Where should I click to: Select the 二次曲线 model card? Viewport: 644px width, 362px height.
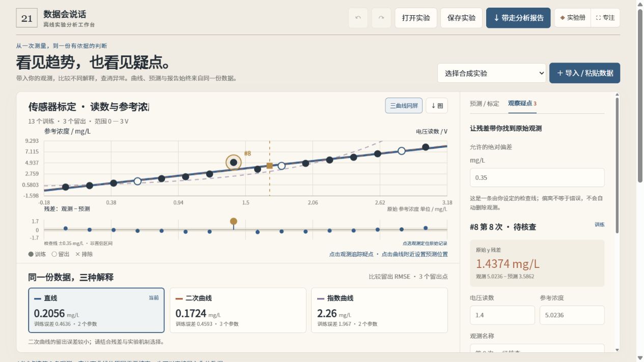238,310
